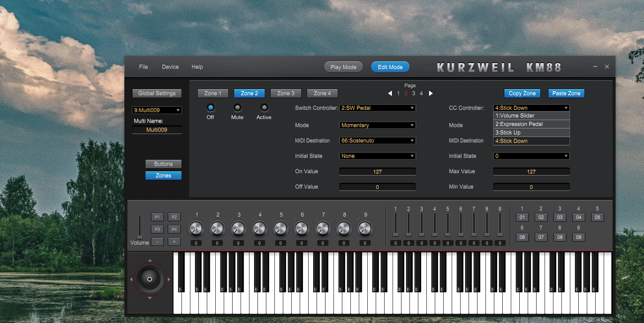
Task: Click knob 4 in the knob row
Action: tap(259, 229)
